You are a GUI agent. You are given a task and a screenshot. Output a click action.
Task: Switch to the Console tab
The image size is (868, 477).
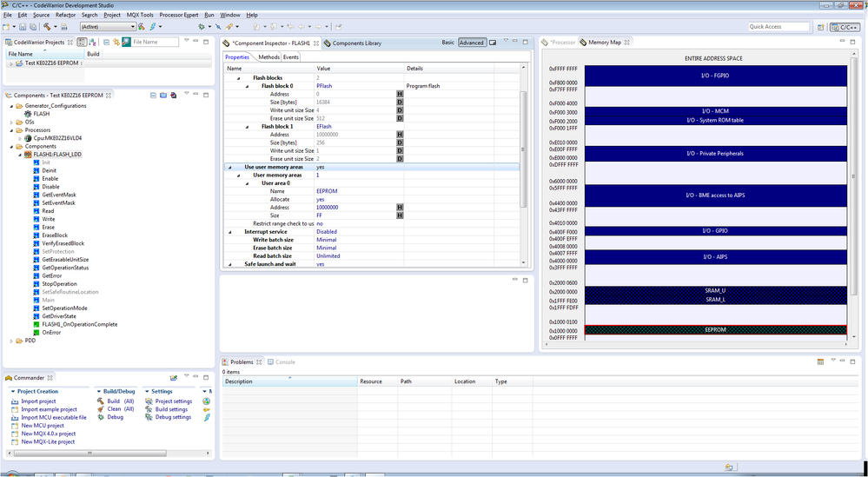pos(282,362)
